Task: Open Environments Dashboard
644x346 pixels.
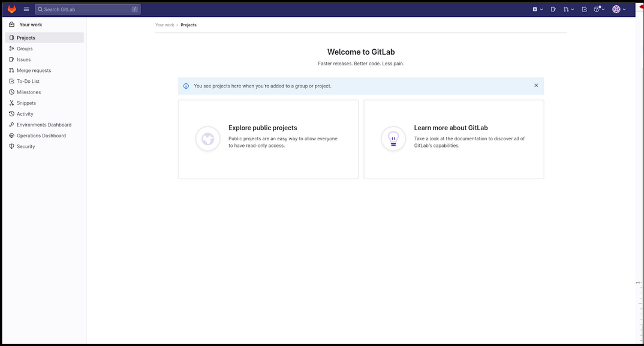Action: pos(44,125)
